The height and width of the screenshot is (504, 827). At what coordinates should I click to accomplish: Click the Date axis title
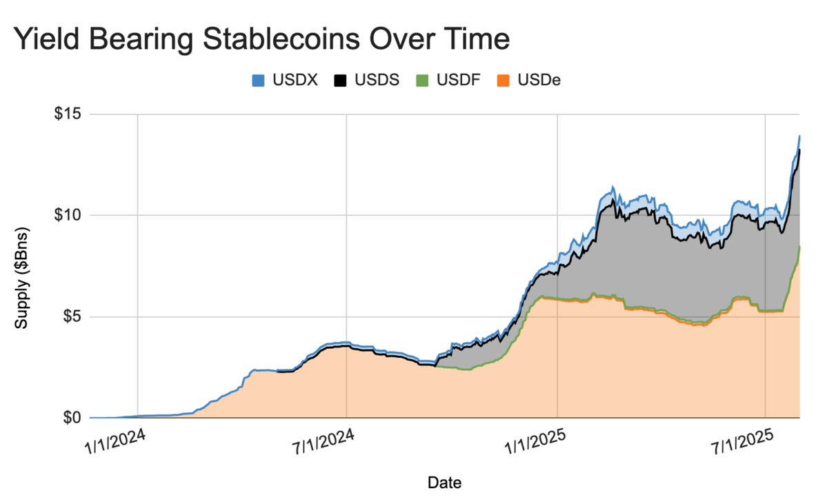(x=444, y=483)
